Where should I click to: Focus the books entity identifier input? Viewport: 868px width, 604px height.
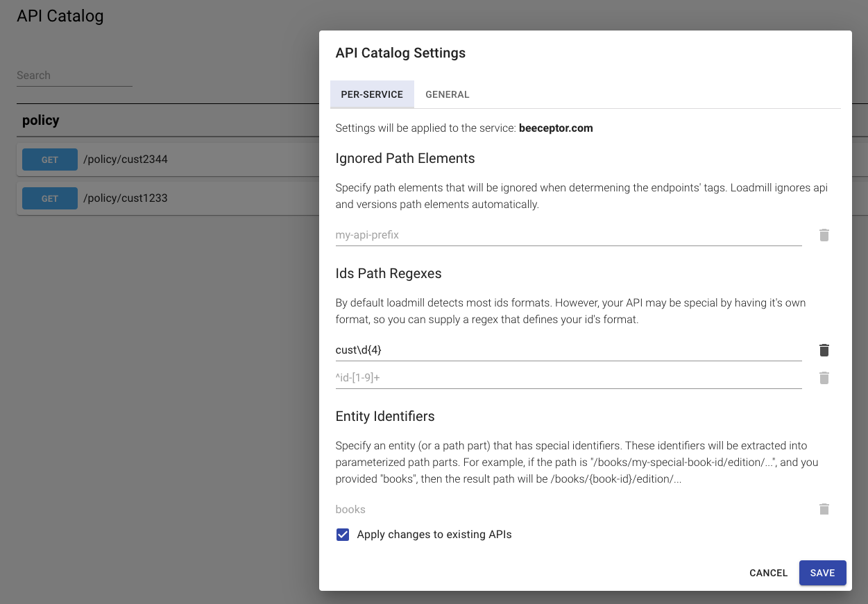(568, 509)
